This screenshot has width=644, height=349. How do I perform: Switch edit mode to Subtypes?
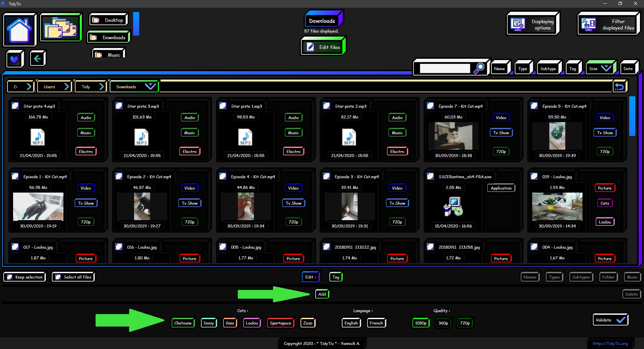tap(581, 277)
